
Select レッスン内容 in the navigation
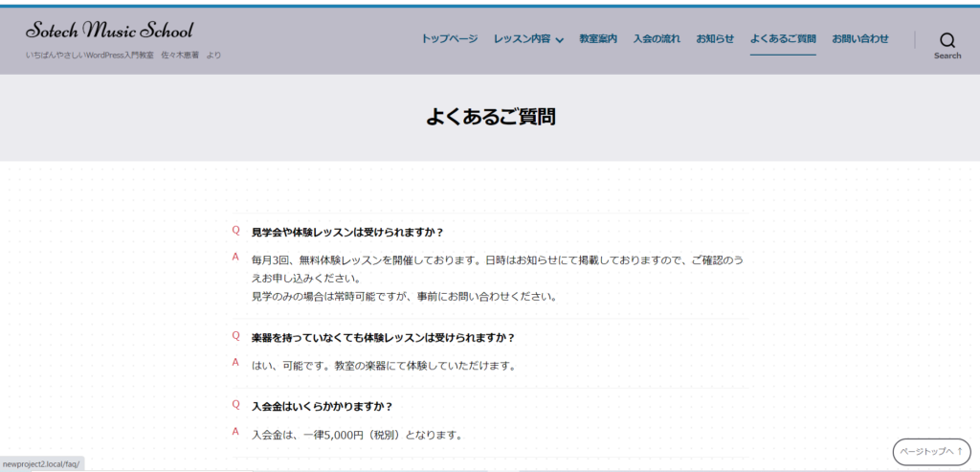[x=522, y=39]
